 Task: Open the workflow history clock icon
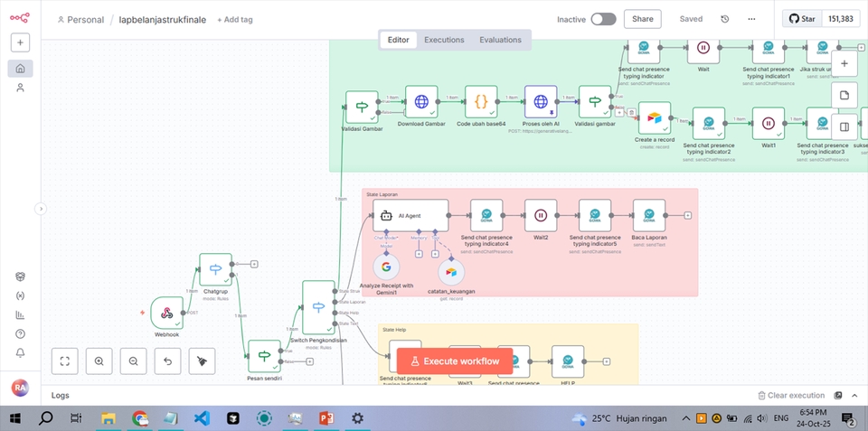click(x=724, y=19)
